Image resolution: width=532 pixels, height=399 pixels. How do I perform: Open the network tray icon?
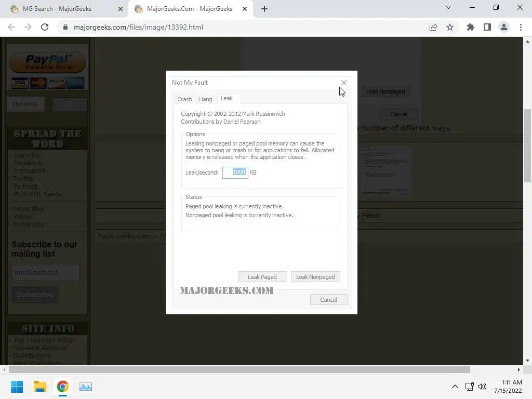coord(470,387)
